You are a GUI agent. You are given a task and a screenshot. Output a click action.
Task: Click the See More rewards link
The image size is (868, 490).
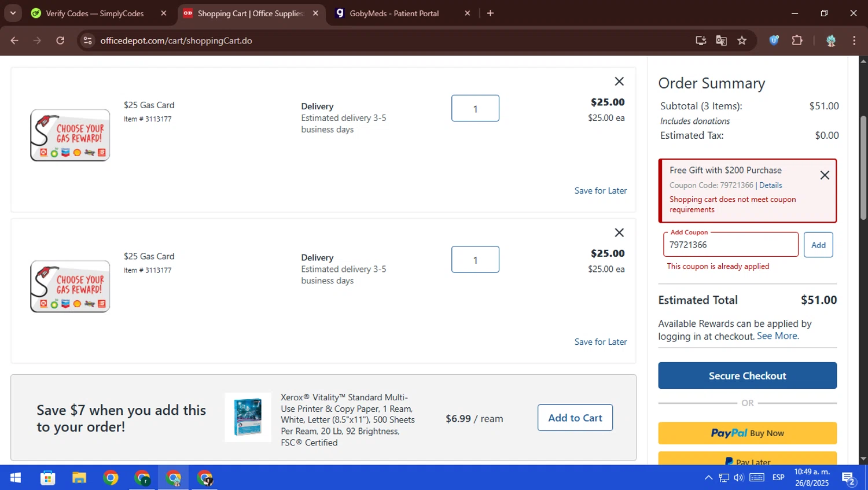point(778,336)
